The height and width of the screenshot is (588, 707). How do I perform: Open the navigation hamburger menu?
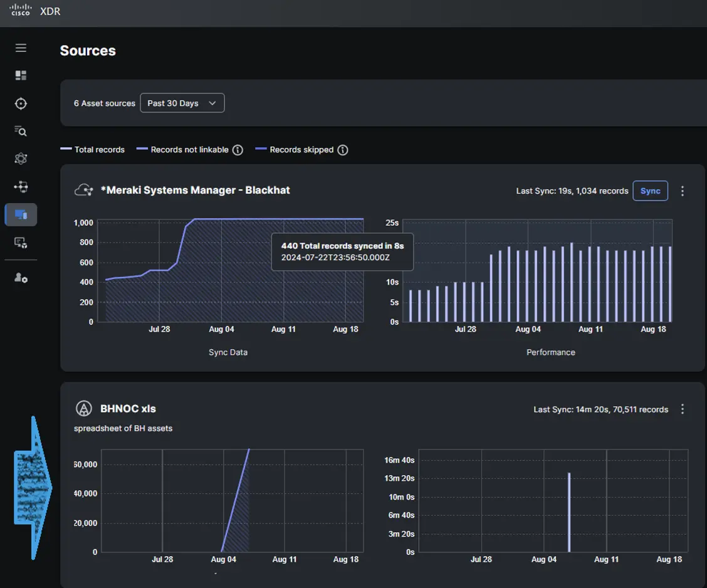click(21, 48)
